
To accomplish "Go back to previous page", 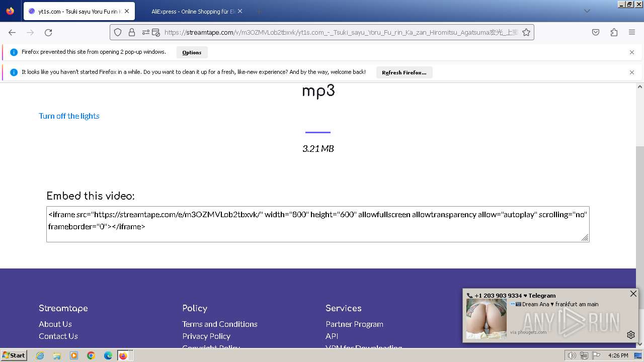I will click(12, 32).
